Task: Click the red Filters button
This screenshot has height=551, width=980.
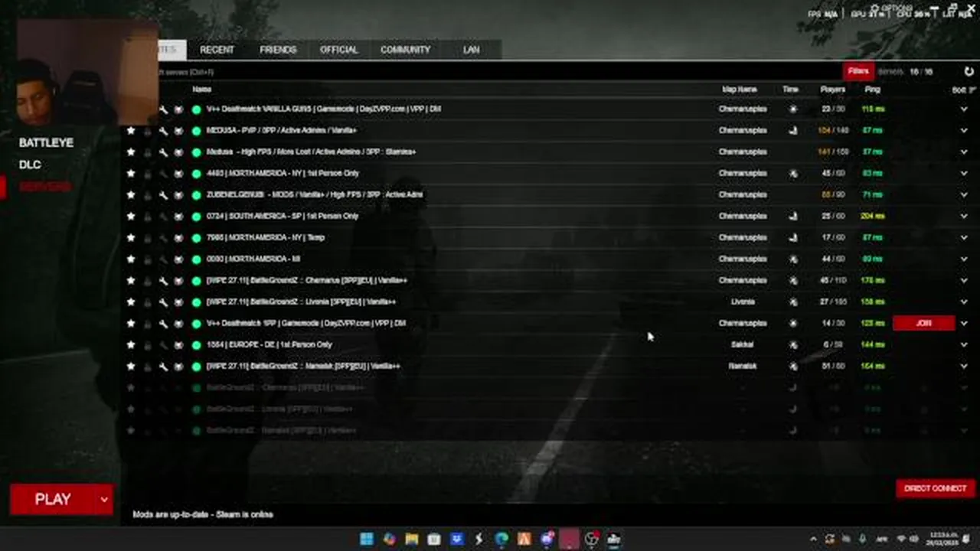Action: click(x=858, y=71)
